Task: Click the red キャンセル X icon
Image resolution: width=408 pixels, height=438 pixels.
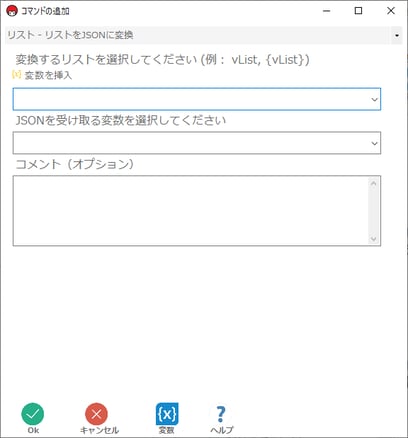Action: (x=96, y=414)
